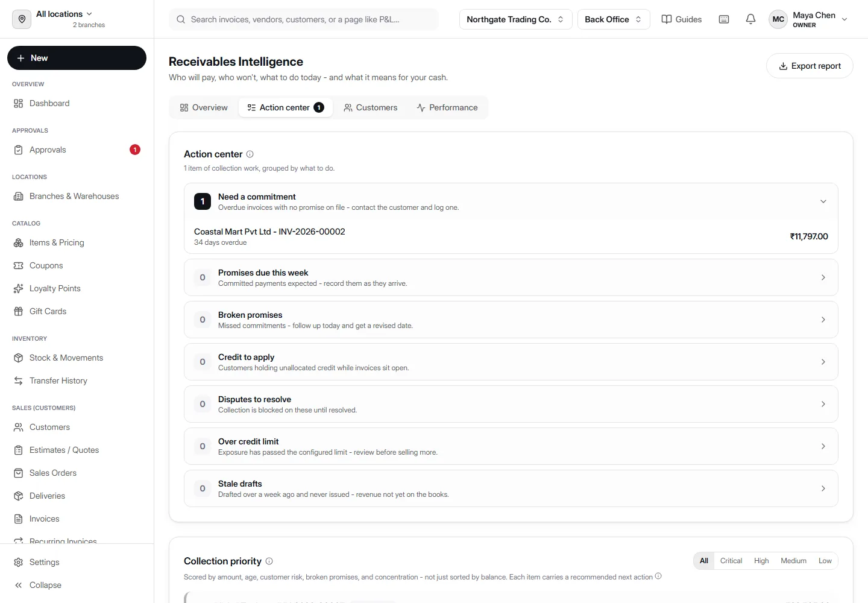Open the Guides link
Screen dimensions: 868x603
tap(682, 19)
